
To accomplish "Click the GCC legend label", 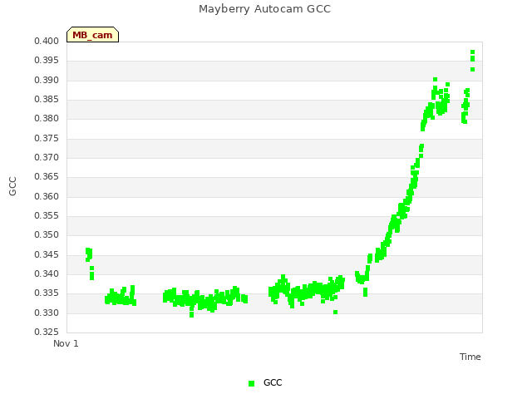I will click(x=273, y=382).
